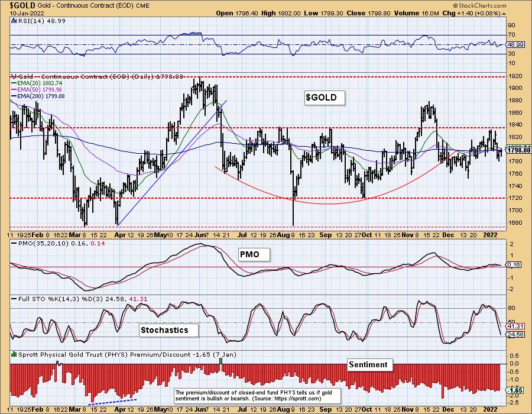Click the 1798.80 current price tag
This screenshot has height=414, width=532.
519,151
